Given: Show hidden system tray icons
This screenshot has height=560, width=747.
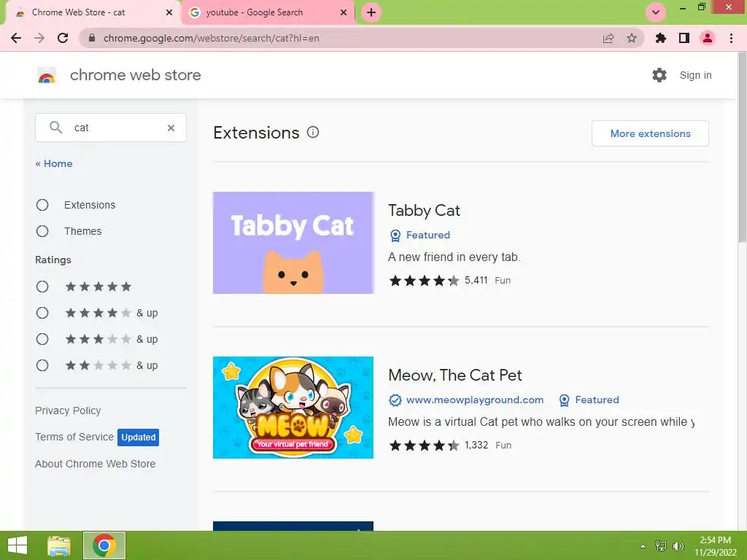Looking at the screenshot, I should [643, 546].
